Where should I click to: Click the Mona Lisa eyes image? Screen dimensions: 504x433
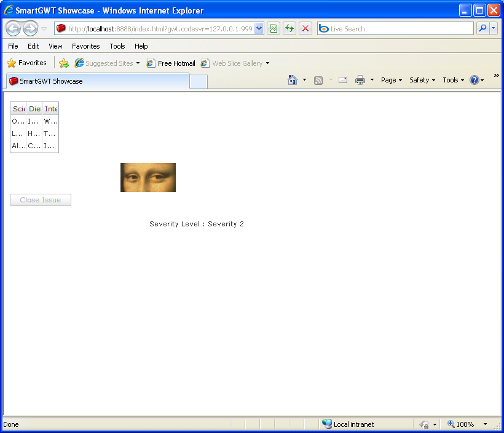[148, 177]
